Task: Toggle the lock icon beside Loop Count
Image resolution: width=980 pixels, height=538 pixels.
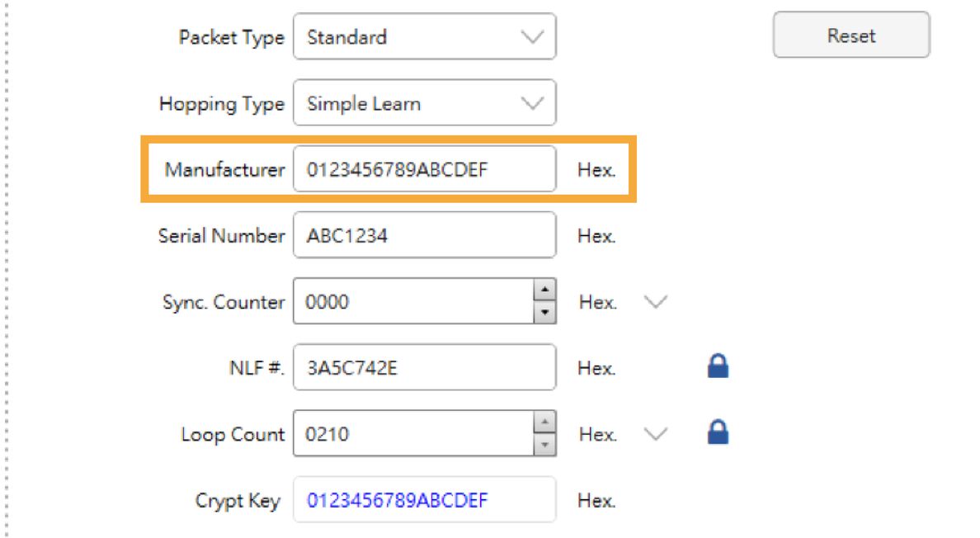Action: [x=718, y=432]
